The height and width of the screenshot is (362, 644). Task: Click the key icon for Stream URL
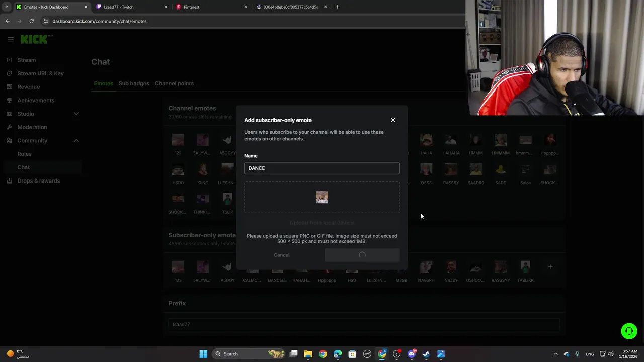[9, 73]
